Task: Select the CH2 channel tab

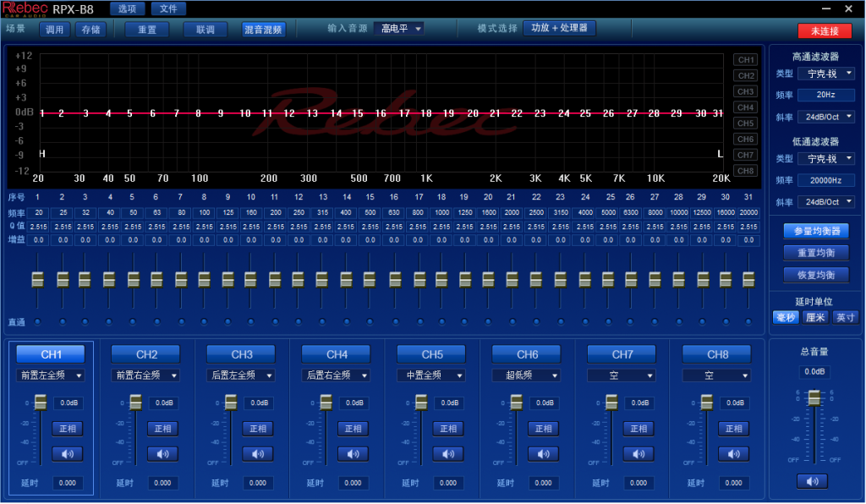Action: pos(146,354)
